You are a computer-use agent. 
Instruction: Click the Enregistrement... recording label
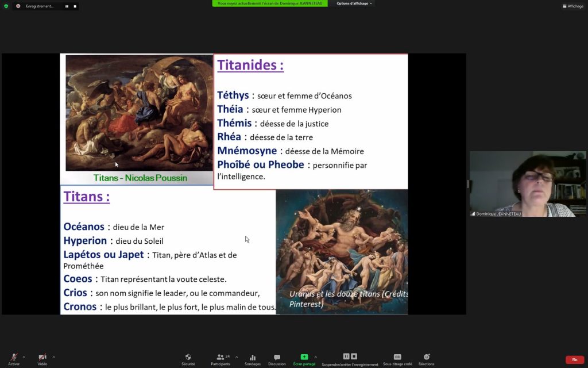coord(40,6)
